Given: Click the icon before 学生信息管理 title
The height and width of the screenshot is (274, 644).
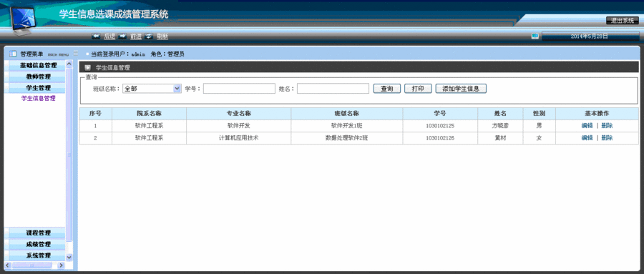Looking at the screenshot, I should point(87,67).
